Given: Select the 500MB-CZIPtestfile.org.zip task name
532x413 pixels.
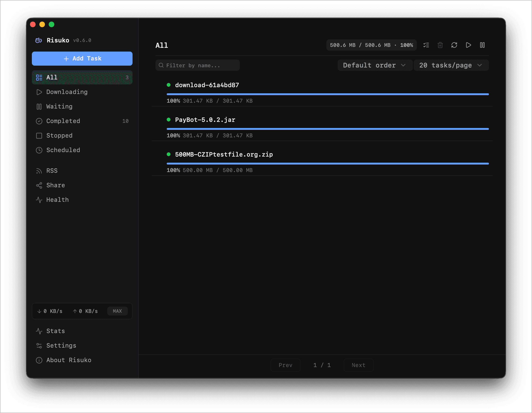Looking at the screenshot, I should [x=224, y=154].
